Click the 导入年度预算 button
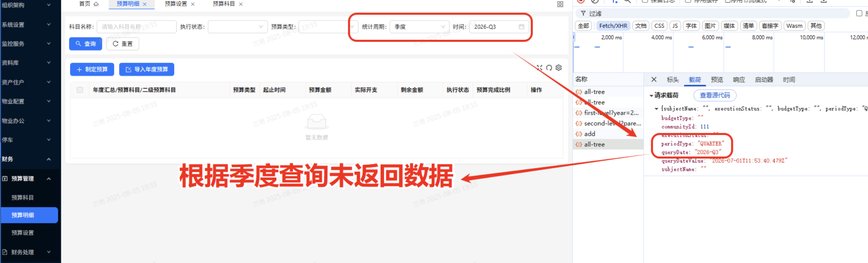The height and width of the screenshot is (263, 868). [147, 69]
